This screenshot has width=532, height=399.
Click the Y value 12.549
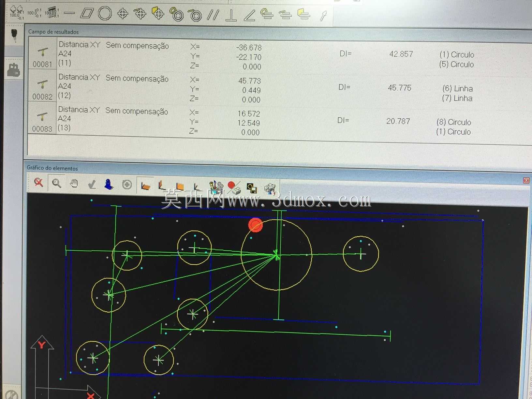pos(248,123)
